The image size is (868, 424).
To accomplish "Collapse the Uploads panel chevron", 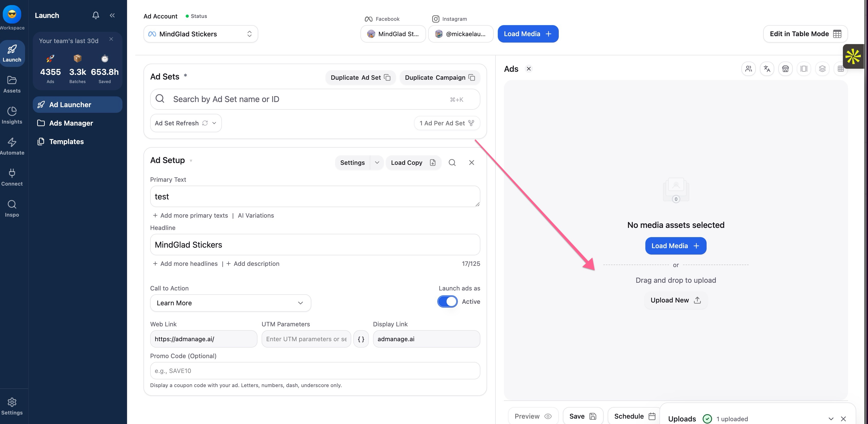I will pyautogui.click(x=831, y=419).
